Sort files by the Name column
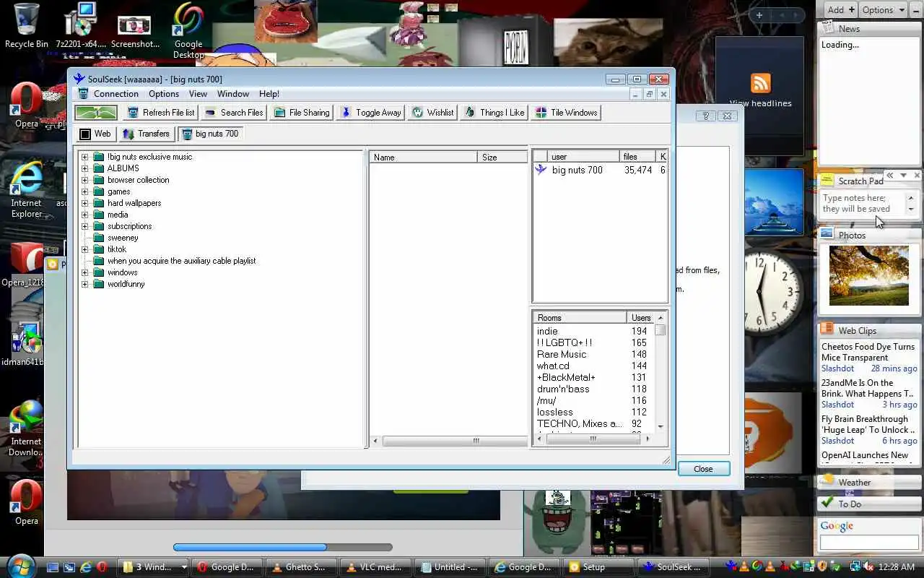This screenshot has width=924, height=578. tap(423, 157)
